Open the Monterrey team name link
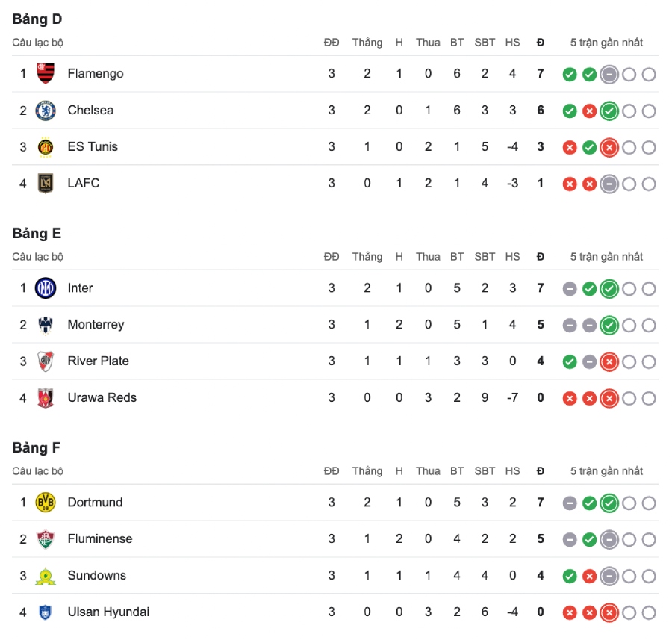This screenshot has height=643, width=672. [x=96, y=325]
